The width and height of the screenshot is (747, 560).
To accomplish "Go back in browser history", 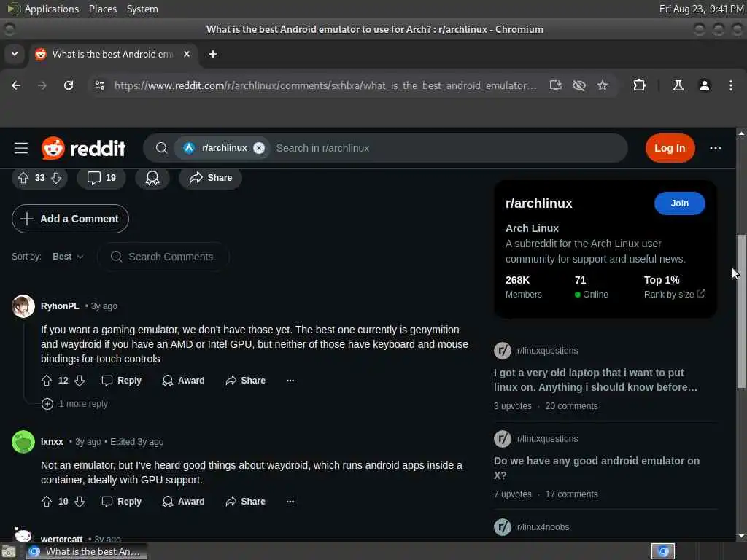I will pos(16,86).
